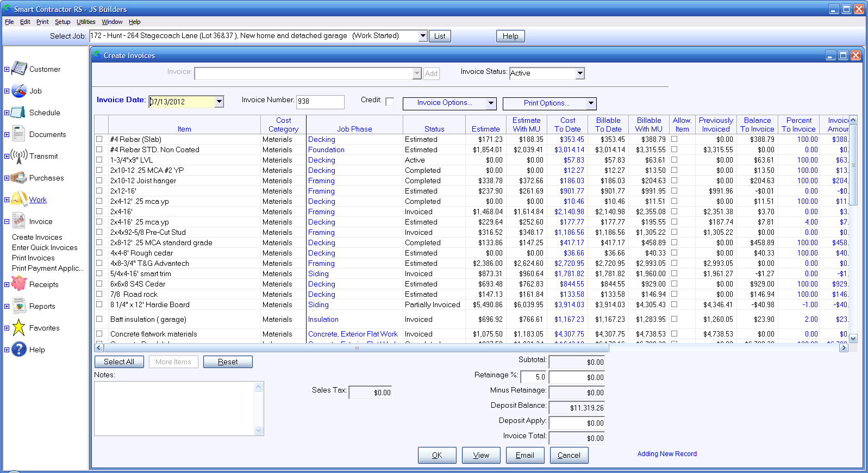Select Print Invoices in sidebar
868x473 pixels.
(x=33, y=258)
